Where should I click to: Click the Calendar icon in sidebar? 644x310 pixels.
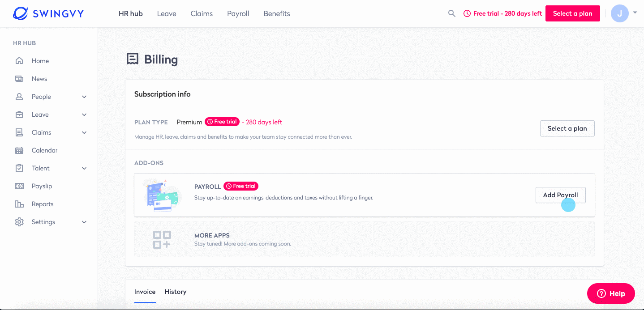(x=19, y=150)
